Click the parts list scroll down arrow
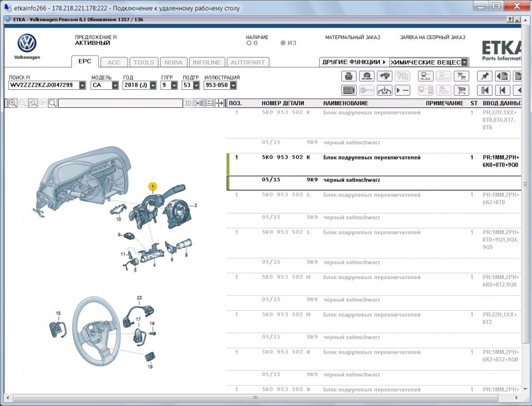The height and width of the screenshot is (406, 532). click(x=526, y=389)
